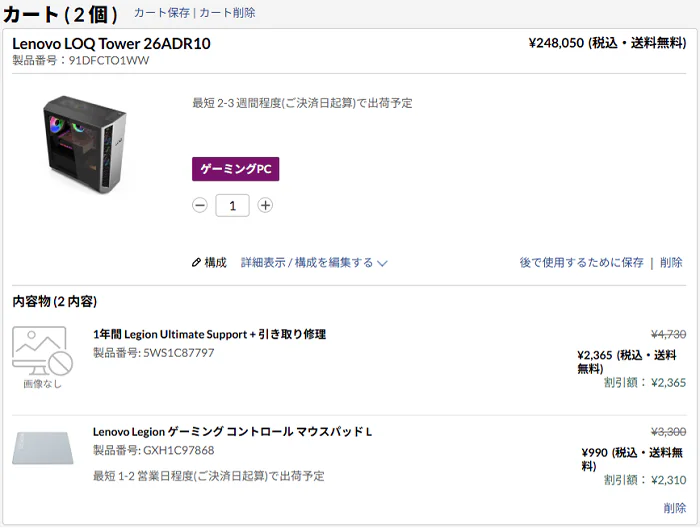
Task: Click 後で使用するために保存 link
Action: pos(581,263)
